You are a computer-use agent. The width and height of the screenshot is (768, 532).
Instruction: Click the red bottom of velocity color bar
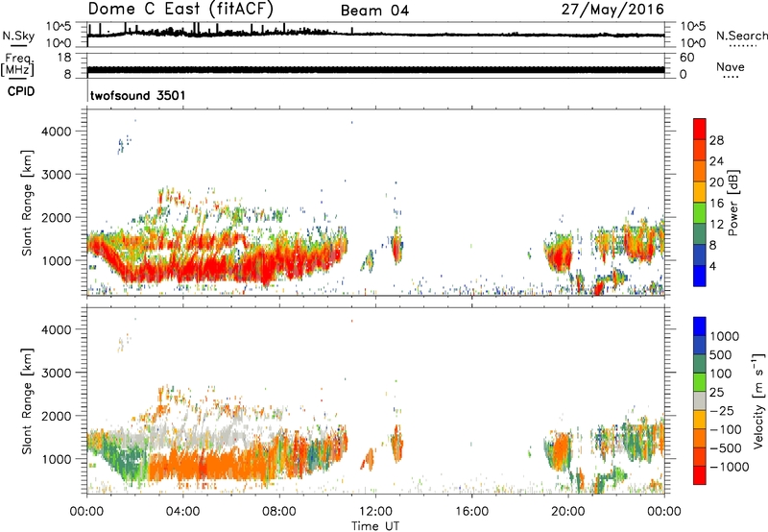(700, 475)
